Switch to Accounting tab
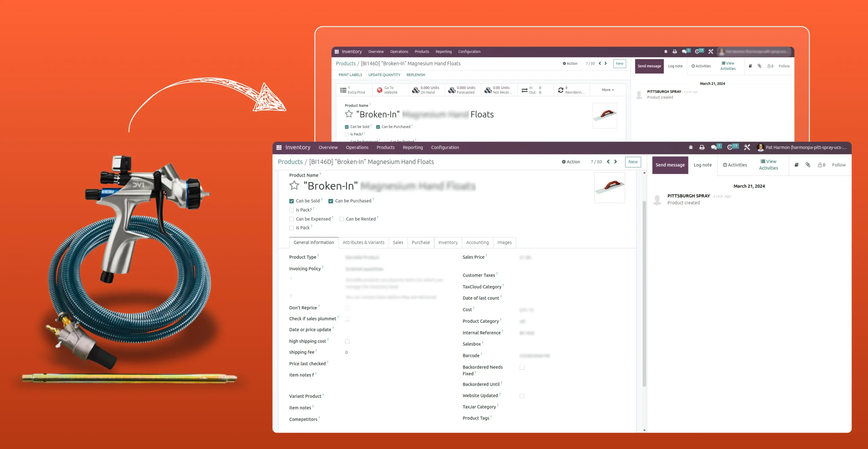Screen dimensions: 868x449 [x=477, y=242]
